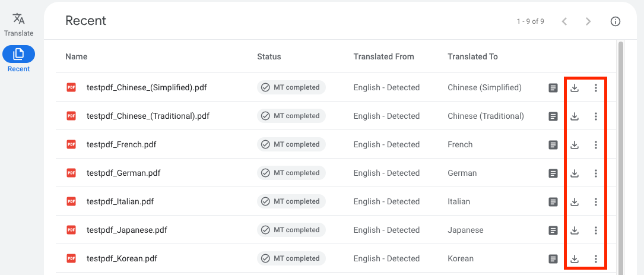Go to previous page arrow
644x275 pixels.
(564, 21)
